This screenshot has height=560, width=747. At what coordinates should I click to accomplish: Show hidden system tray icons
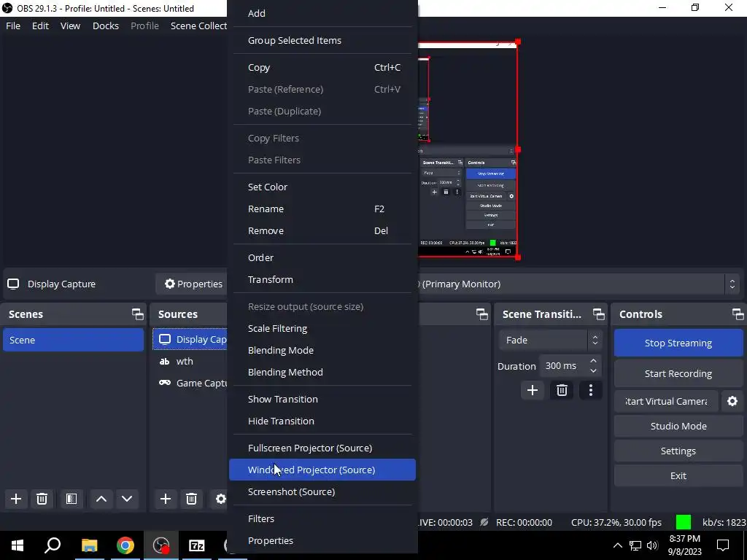pos(617,545)
